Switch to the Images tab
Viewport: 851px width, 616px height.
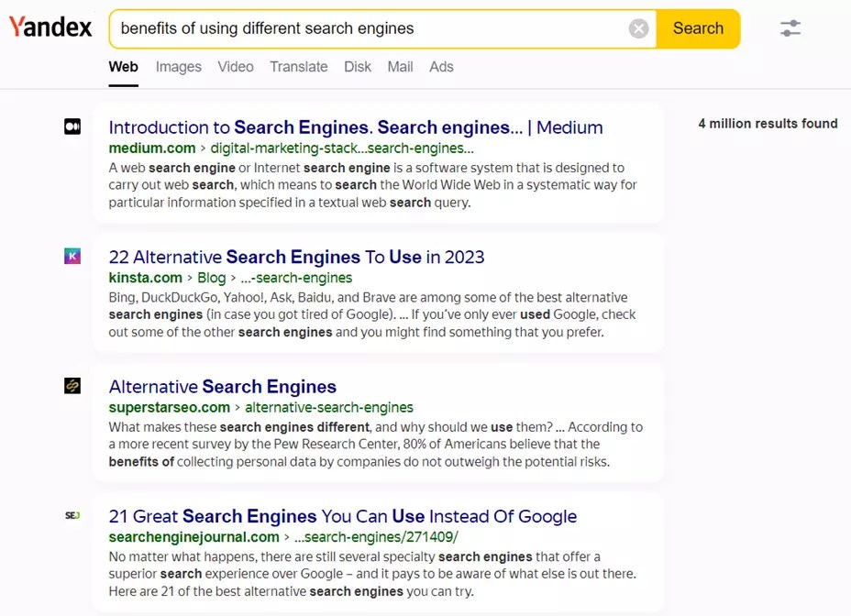[x=178, y=67]
